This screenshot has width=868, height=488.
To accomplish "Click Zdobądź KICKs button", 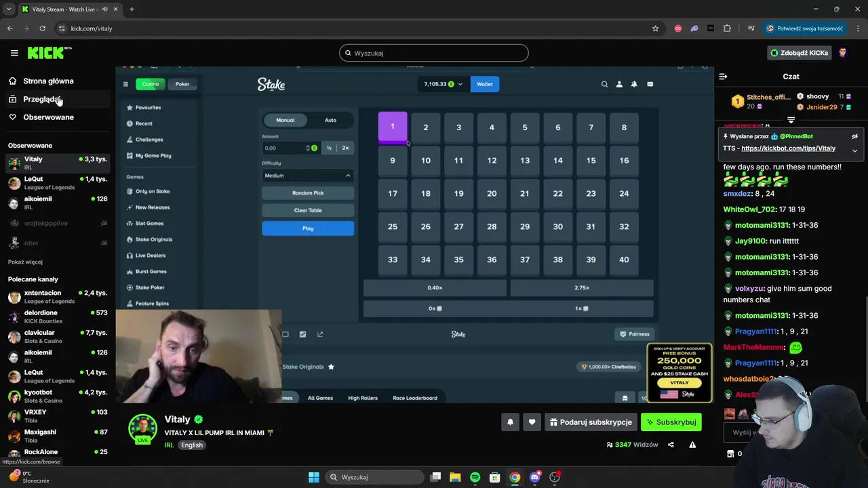I will (799, 53).
